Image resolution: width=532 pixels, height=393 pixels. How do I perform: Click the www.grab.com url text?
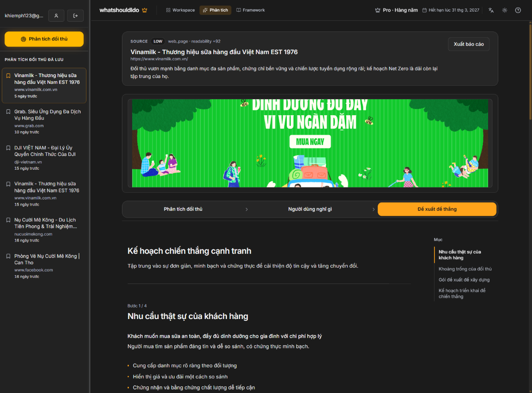(29, 126)
